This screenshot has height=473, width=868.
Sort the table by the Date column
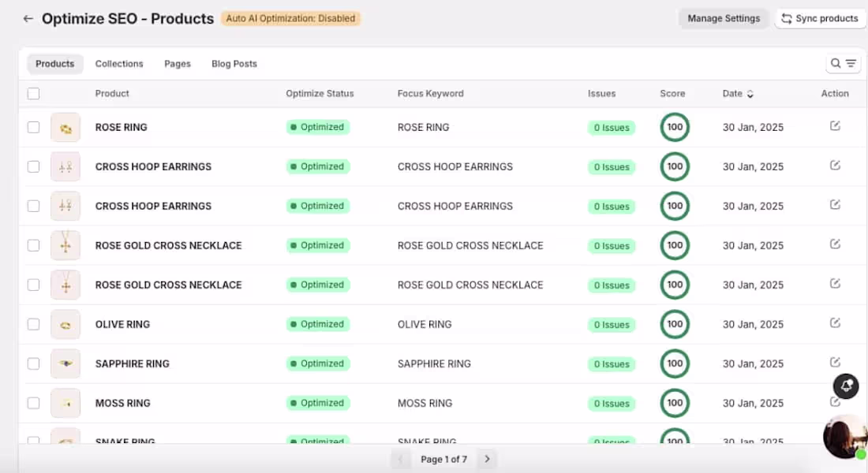738,94
